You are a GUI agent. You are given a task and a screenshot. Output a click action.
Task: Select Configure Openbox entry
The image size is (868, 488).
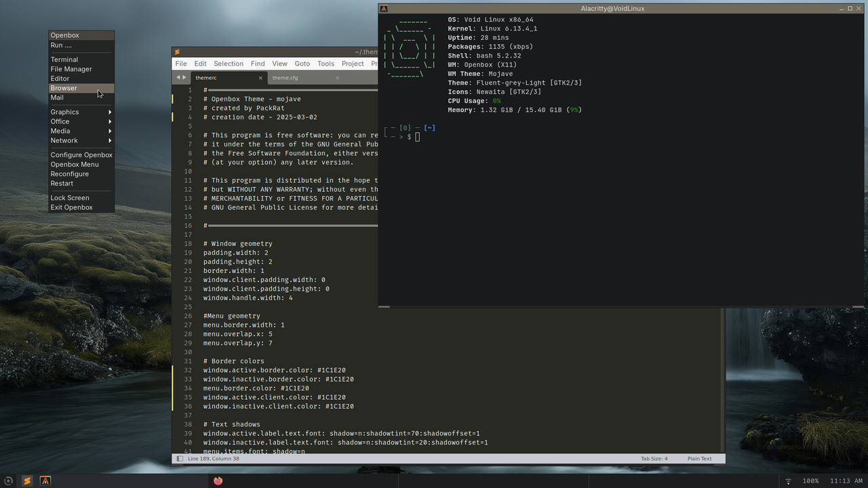[81, 155]
